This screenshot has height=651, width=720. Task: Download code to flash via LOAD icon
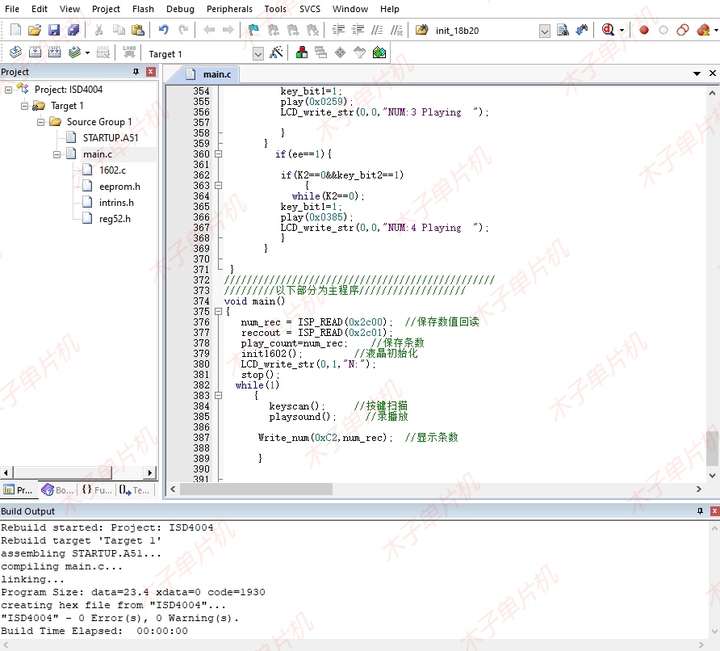click(x=129, y=53)
